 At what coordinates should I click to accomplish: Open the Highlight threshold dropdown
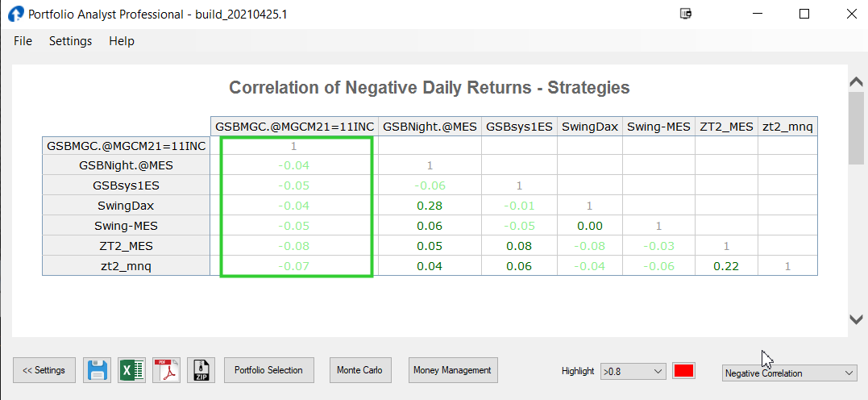pyautogui.click(x=633, y=371)
